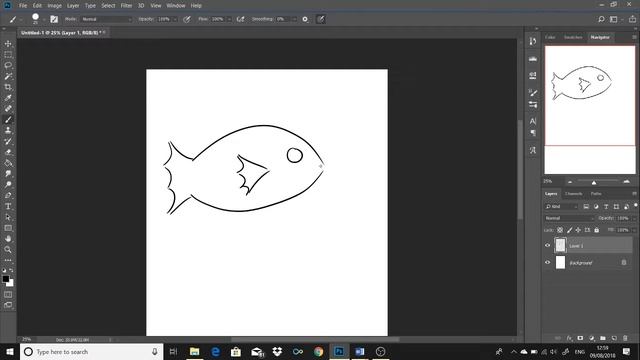Image resolution: width=640 pixels, height=360 pixels.
Task: Switch to the Paths tab
Action: pyautogui.click(x=596, y=193)
